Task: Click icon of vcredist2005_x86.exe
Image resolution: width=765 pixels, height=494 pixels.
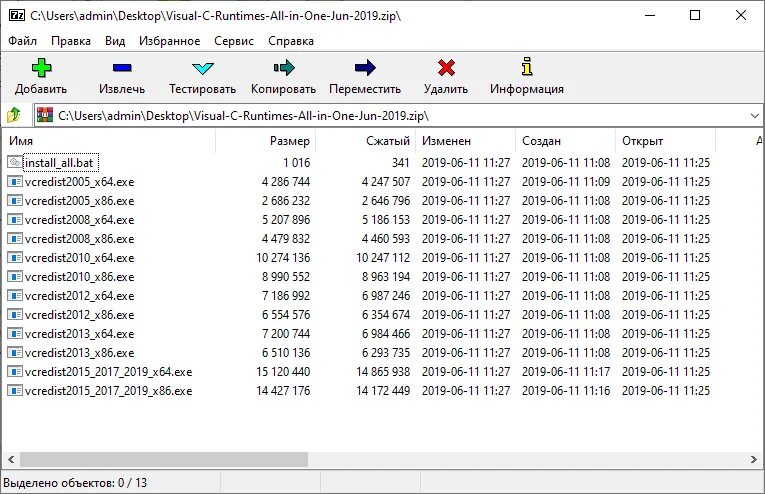Action: [15, 200]
